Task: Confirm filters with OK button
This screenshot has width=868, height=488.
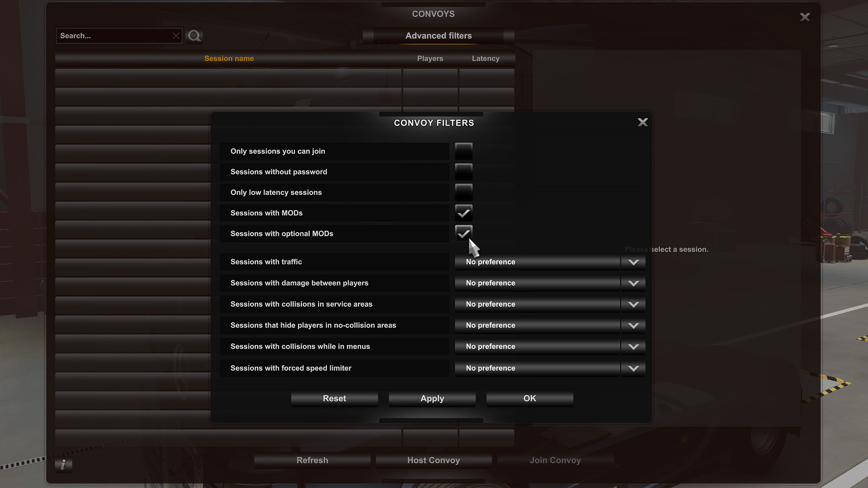Action: click(x=530, y=399)
